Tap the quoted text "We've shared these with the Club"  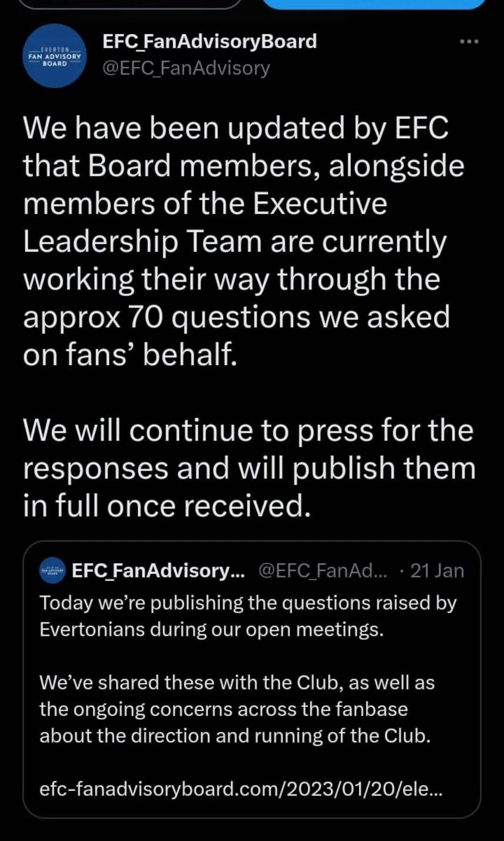(237, 709)
